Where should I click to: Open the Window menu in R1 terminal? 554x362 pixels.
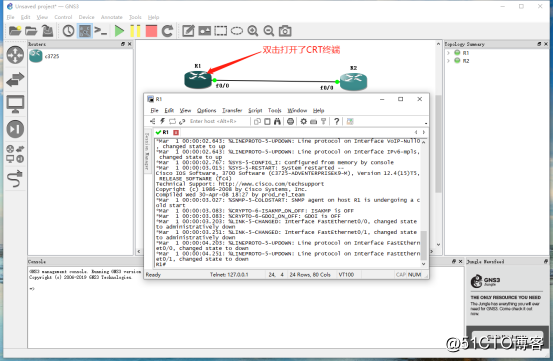(x=297, y=111)
